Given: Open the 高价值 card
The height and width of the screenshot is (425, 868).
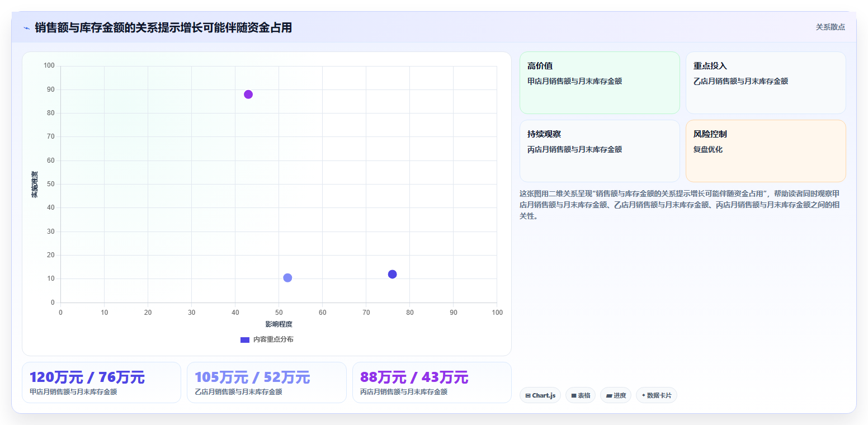Looking at the screenshot, I should point(600,83).
